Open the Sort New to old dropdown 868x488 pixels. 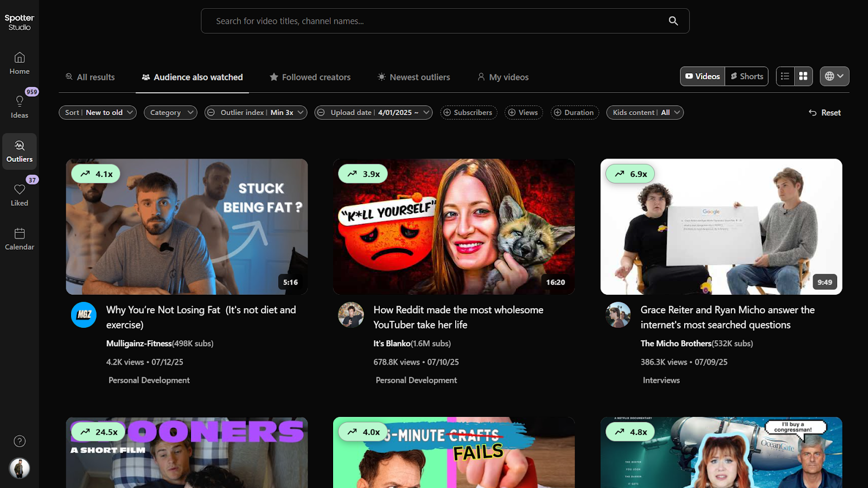(x=98, y=112)
